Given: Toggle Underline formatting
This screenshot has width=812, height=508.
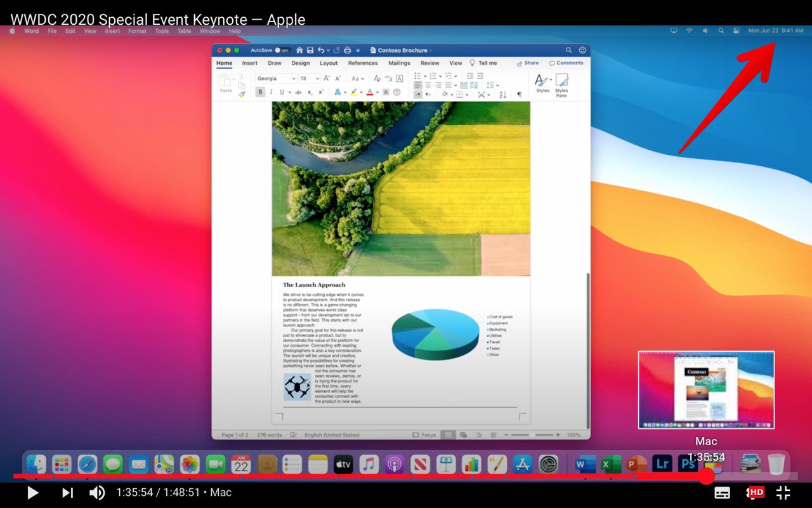Looking at the screenshot, I should tap(282, 92).
